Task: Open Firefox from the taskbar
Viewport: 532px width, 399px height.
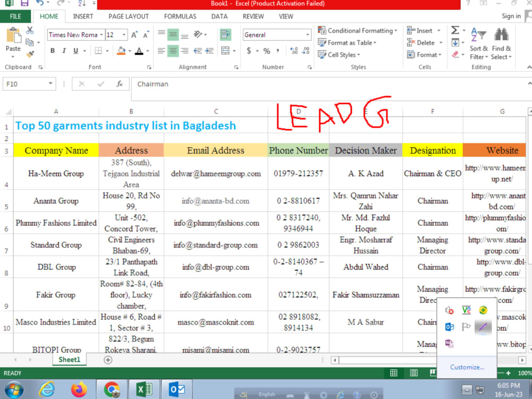Action: tap(79, 389)
